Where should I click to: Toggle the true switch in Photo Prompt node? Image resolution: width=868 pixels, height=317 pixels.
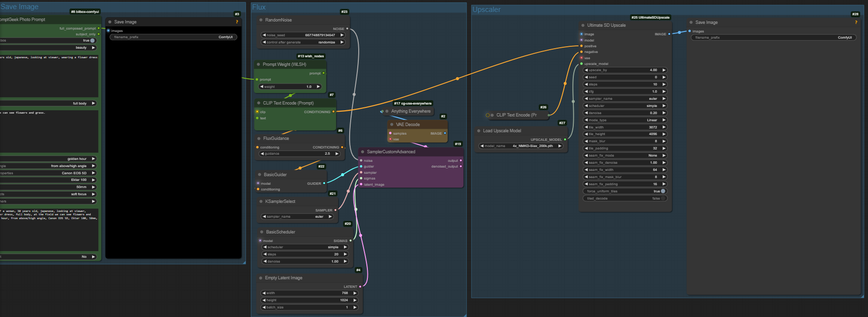tap(92, 41)
